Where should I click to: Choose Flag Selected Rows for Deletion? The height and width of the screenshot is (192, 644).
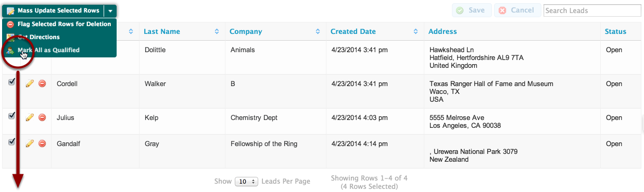pyautogui.click(x=59, y=24)
